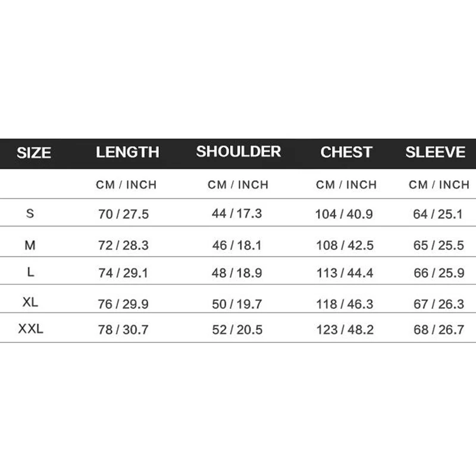Select shoulder value 46 / 18.1
The width and height of the screenshot is (476, 476).
coord(237,245)
